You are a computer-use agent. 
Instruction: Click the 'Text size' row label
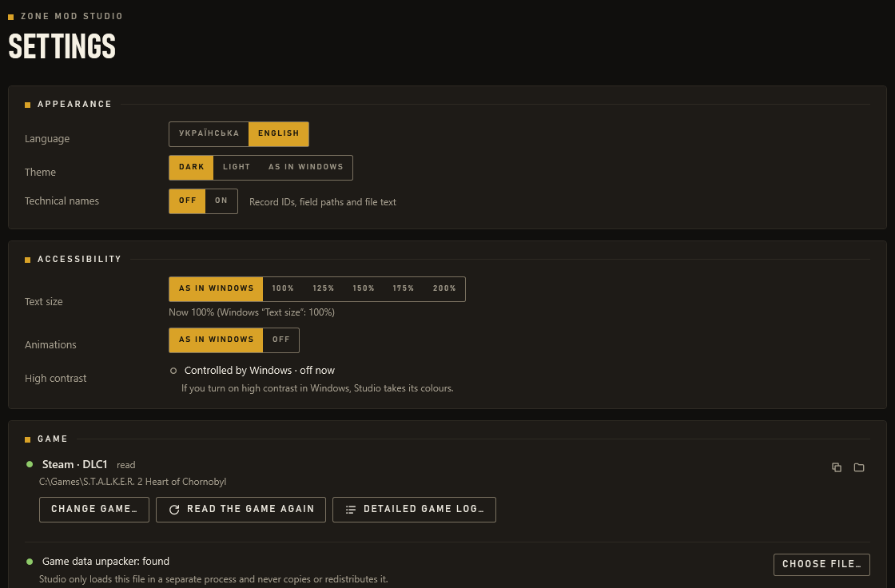click(x=43, y=302)
